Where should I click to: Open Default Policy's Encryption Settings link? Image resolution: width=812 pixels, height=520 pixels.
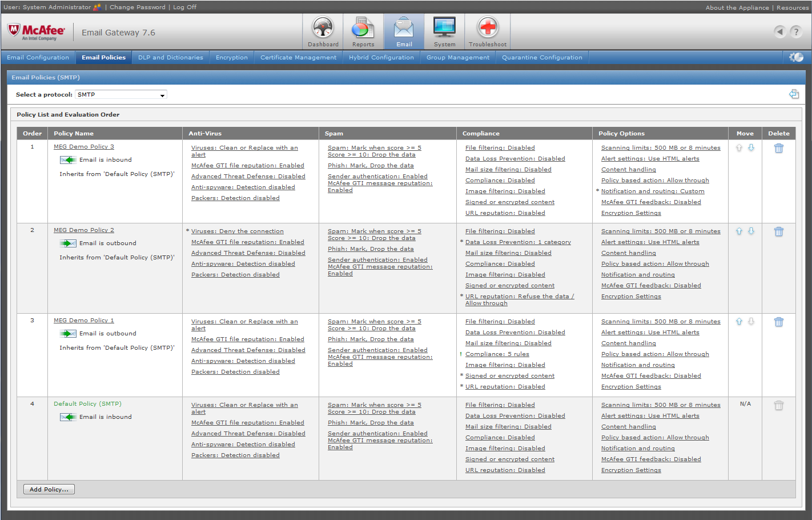click(x=631, y=470)
